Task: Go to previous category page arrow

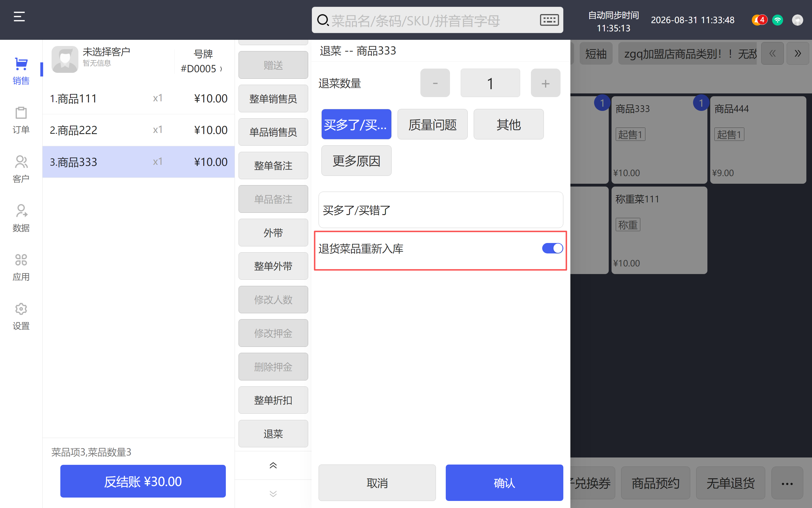Action: pos(773,53)
